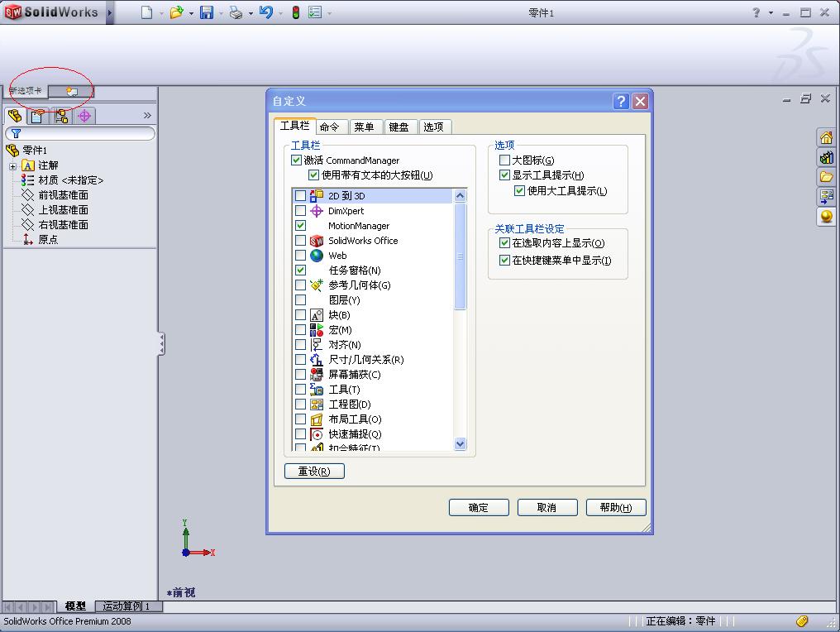Click the DimXpert toolbar icon in list
Image resolution: width=840 pixels, height=632 pixels.
[x=317, y=211]
